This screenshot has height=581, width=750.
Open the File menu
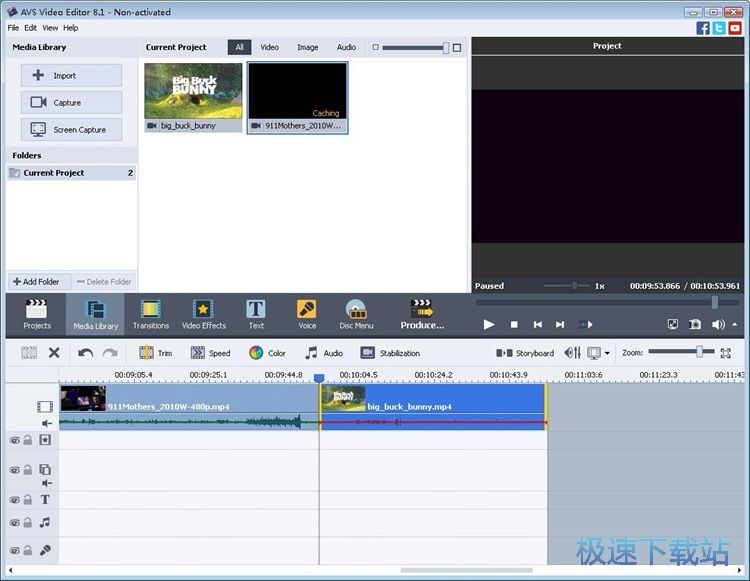click(x=13, y=28)
